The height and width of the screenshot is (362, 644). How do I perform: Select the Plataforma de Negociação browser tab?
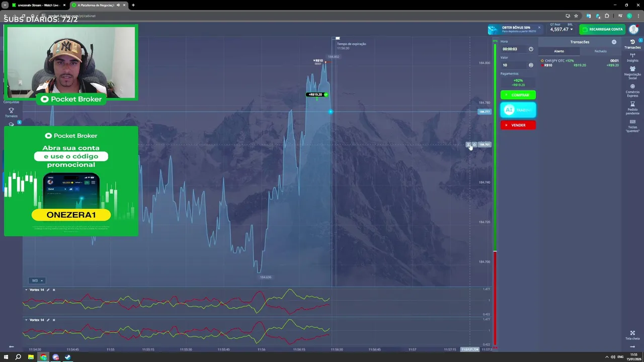point(99,5)
